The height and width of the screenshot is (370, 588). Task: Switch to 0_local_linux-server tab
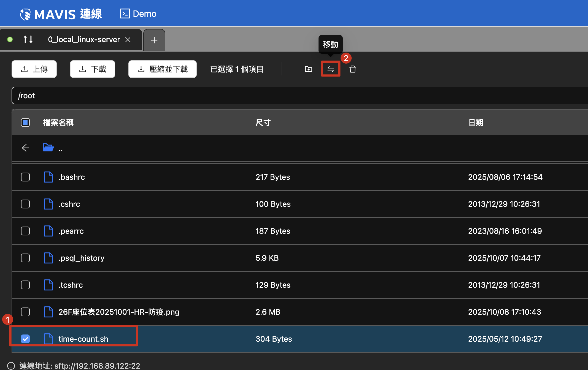point(84,40)
